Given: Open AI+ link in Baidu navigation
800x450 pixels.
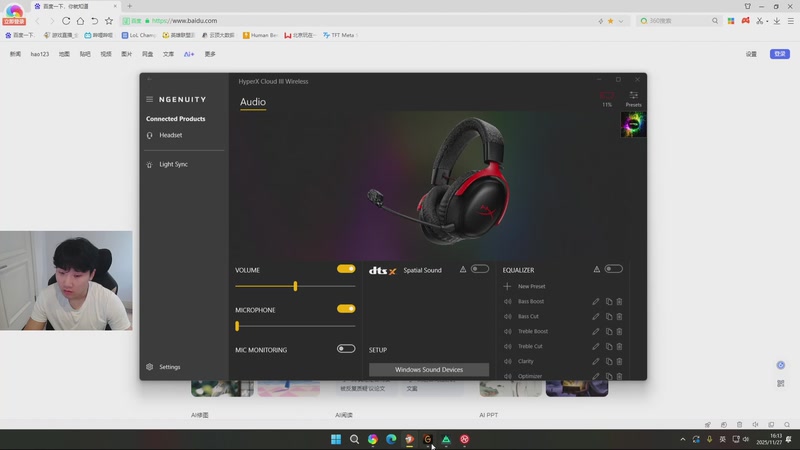Looking at the screenshot, I should point(189,54).
